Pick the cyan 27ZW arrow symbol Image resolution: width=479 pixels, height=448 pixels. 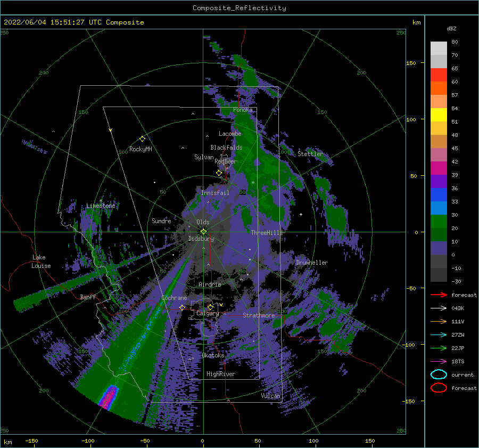pos(439,335)
